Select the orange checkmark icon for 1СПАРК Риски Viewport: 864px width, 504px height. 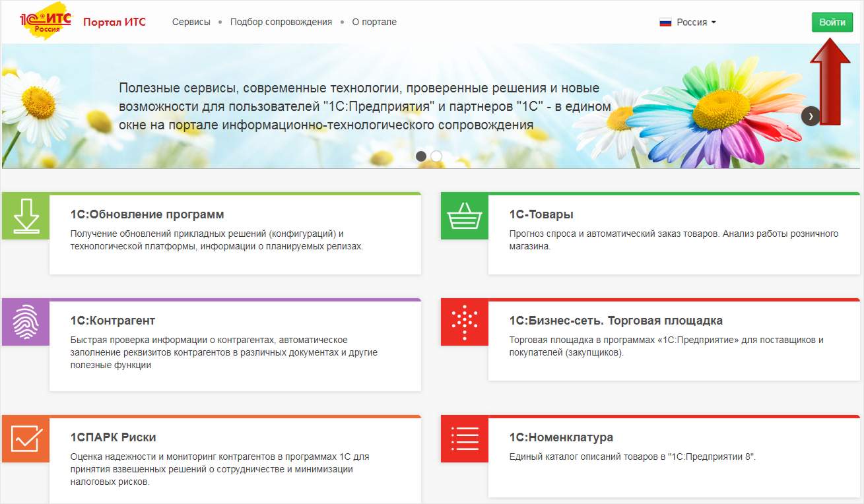26,439
